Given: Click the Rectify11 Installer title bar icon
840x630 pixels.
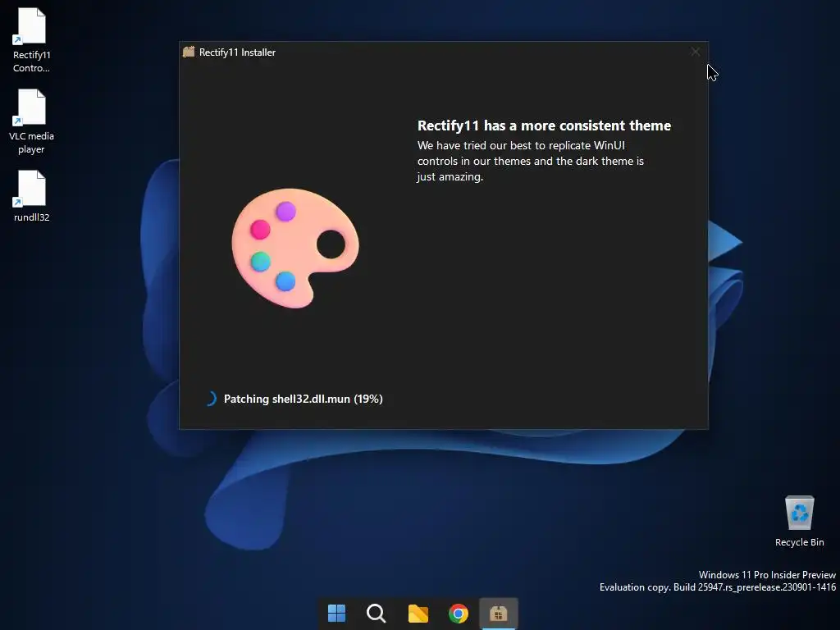Looking at the screenshot, I should point(189,52).
